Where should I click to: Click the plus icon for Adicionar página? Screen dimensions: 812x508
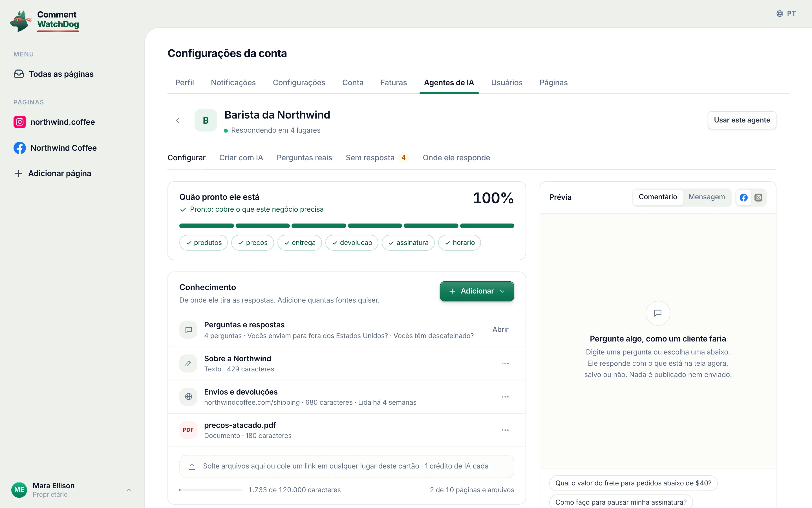[18, 173]
